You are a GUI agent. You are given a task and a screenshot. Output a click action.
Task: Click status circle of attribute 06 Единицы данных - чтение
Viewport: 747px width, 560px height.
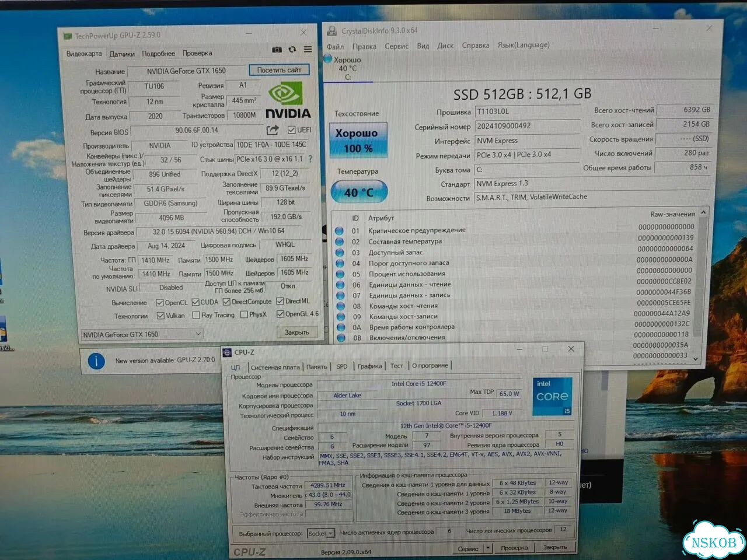[x=340, y=285]
